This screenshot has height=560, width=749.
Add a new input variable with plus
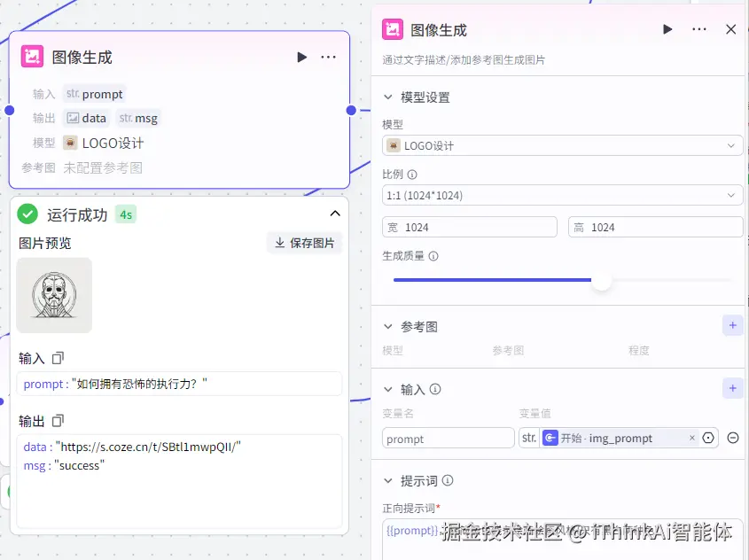pyautogui.click(x=732, y=389)
